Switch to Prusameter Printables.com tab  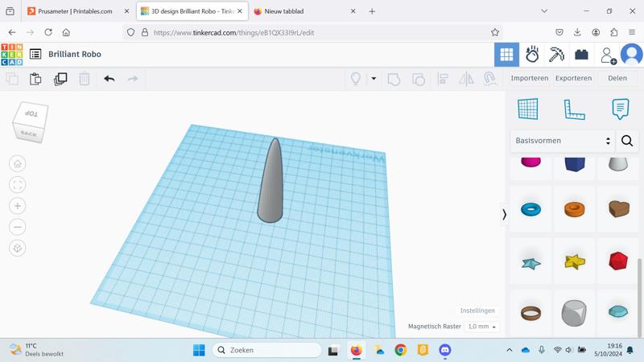click(75, 11)
